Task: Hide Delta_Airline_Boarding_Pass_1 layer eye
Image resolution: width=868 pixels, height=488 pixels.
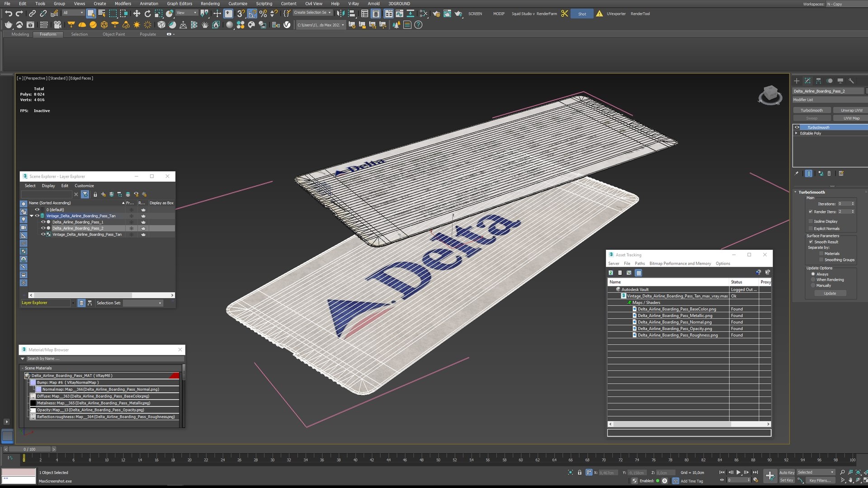Action: 43,222
